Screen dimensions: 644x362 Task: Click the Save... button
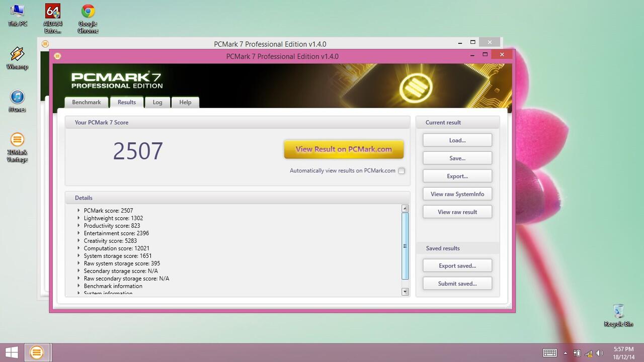[457, 158]
